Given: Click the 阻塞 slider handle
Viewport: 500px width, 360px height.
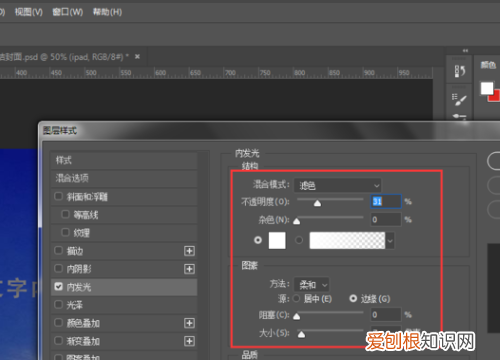Looking at the screenshot, I should [296, 316].
